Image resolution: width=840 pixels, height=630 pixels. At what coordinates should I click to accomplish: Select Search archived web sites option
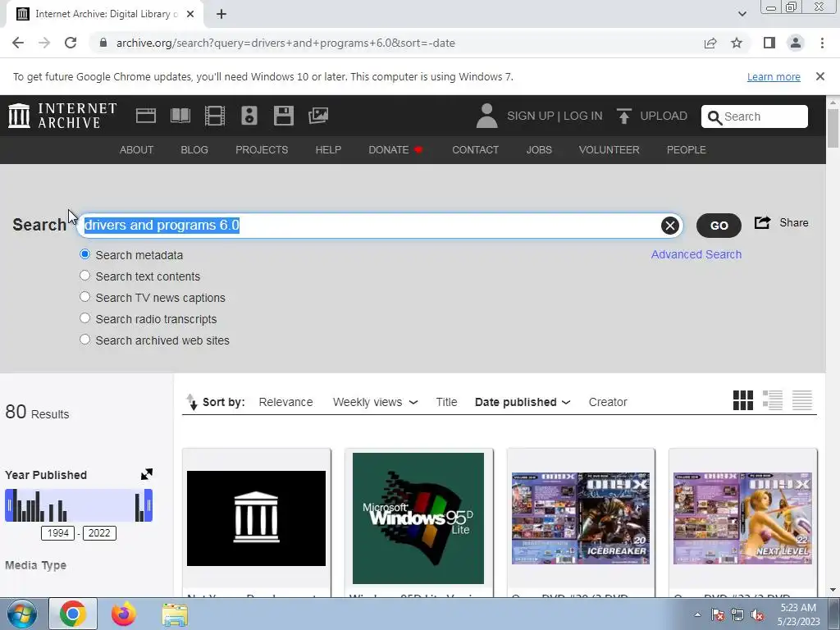(x=84, y=340)
